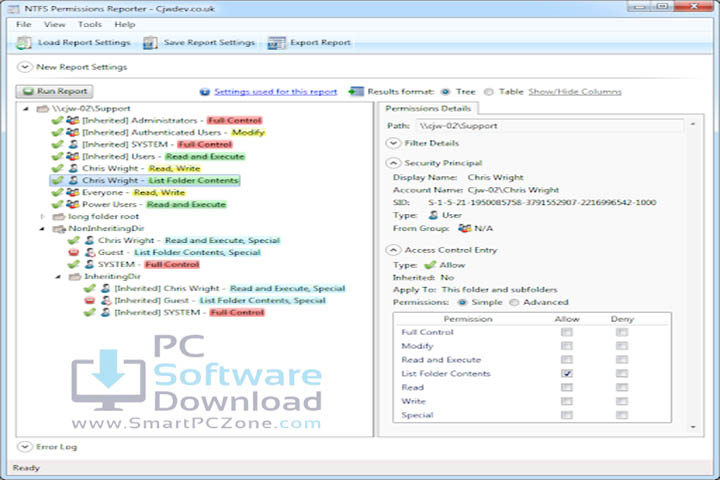The image size is (720, 480).
Task: Select the Advanced permissions radio button
Action: (x=514, y=302)
